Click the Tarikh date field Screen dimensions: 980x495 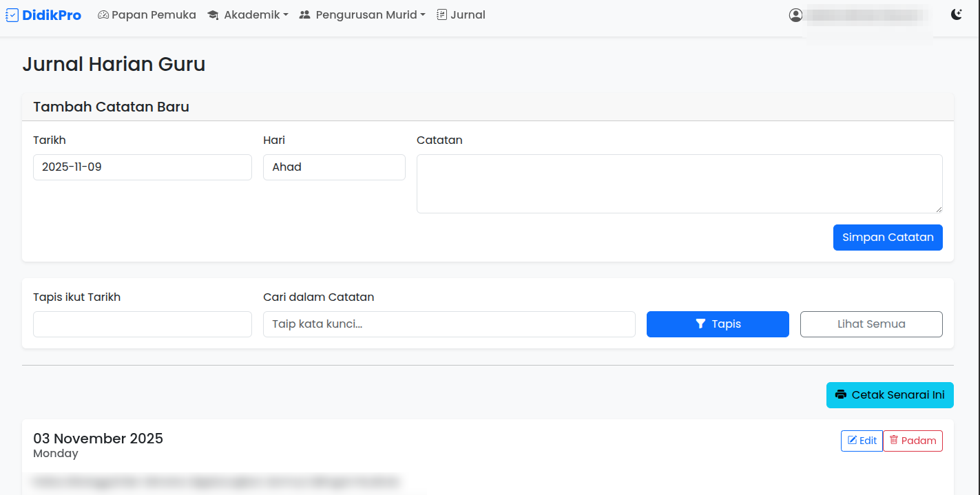click(142, 167)
